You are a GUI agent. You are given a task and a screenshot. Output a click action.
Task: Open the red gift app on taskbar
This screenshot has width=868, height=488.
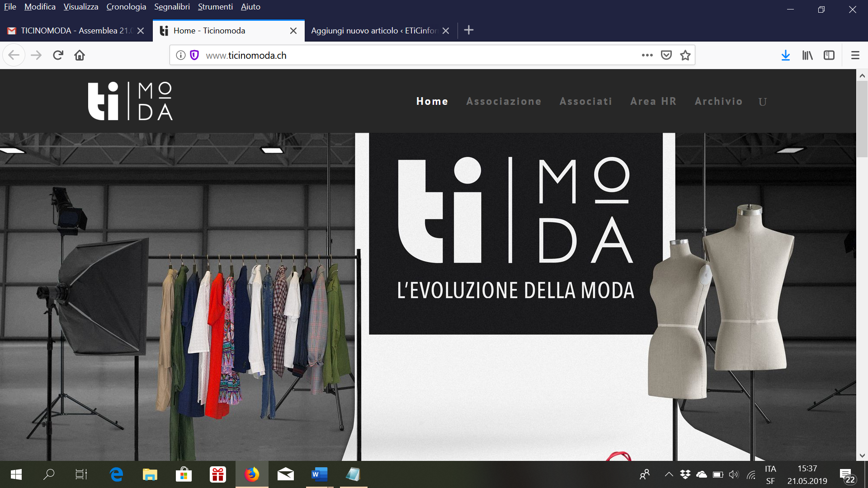click(x=218, y=474)
